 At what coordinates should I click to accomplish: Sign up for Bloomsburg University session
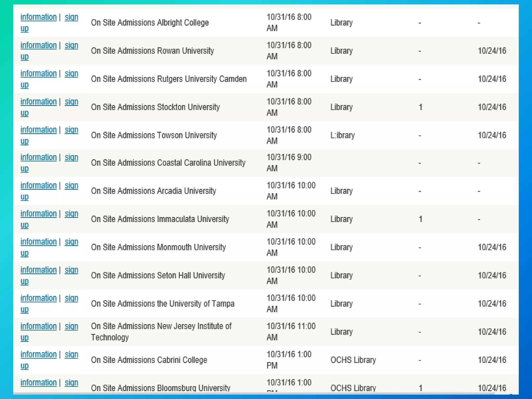71,383
